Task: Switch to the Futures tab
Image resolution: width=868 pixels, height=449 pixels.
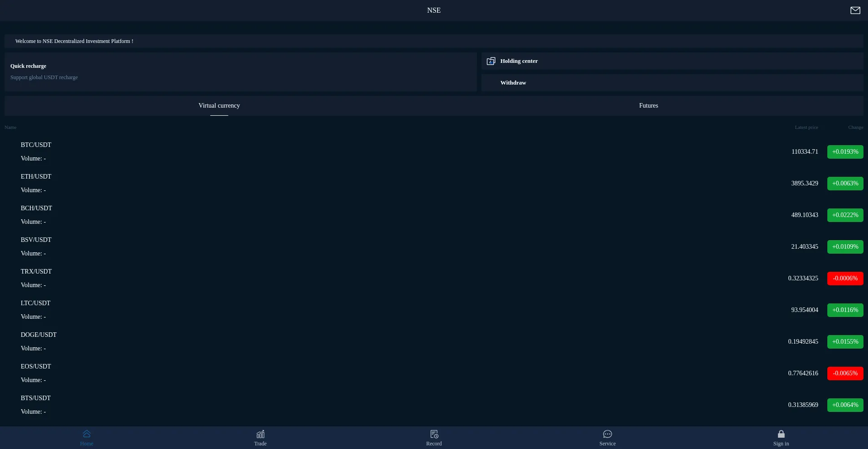Action: (x=648, y=105)
